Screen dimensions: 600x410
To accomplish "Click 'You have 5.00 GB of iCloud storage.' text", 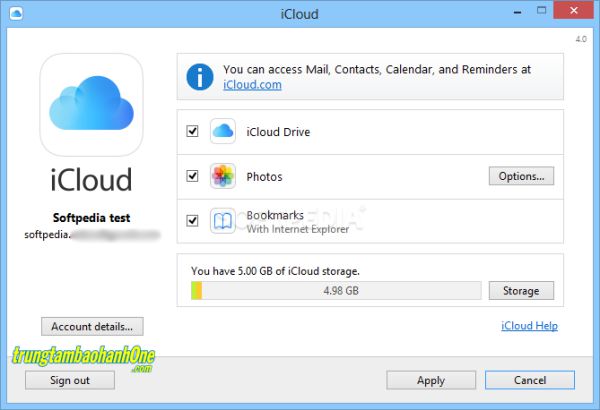I will (275, 271).
